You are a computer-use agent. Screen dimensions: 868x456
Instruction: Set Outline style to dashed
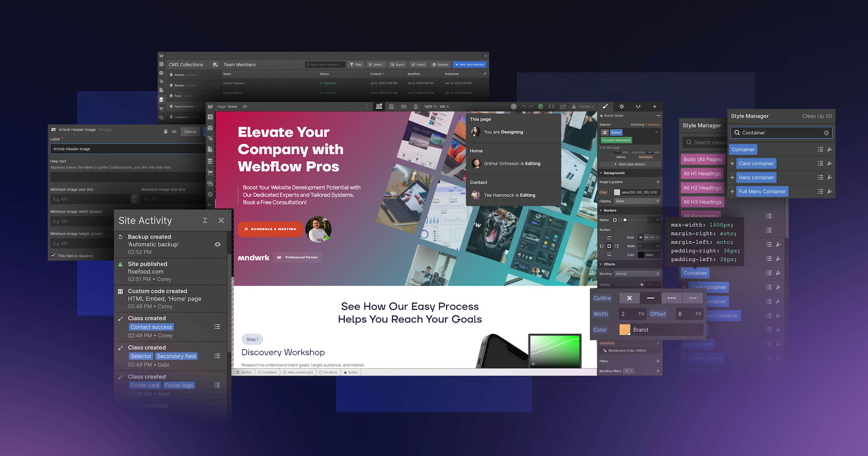point(672,298)
